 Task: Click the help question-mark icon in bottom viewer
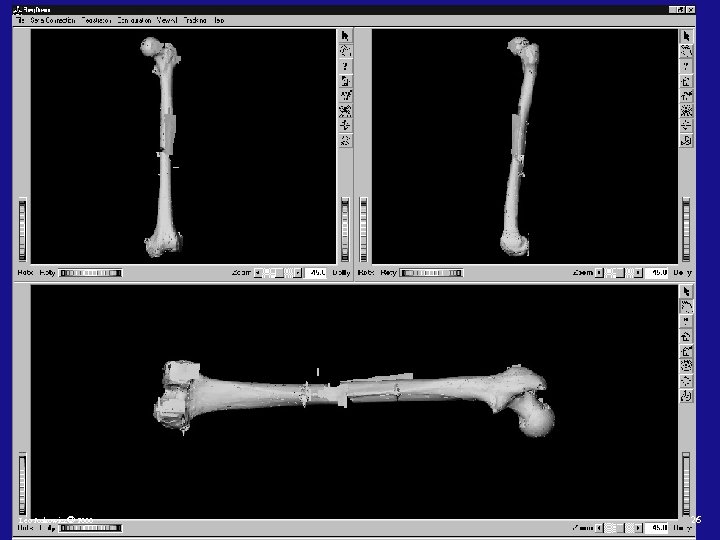686,321
